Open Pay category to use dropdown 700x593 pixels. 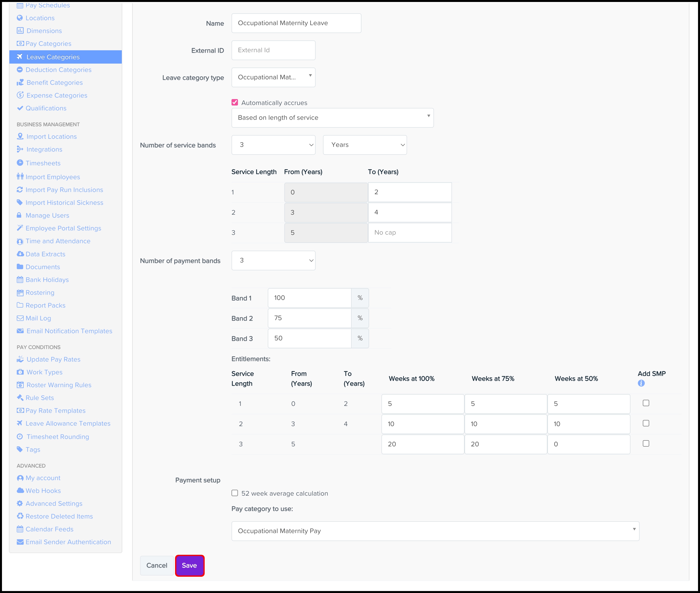click(x=435, y=531)
